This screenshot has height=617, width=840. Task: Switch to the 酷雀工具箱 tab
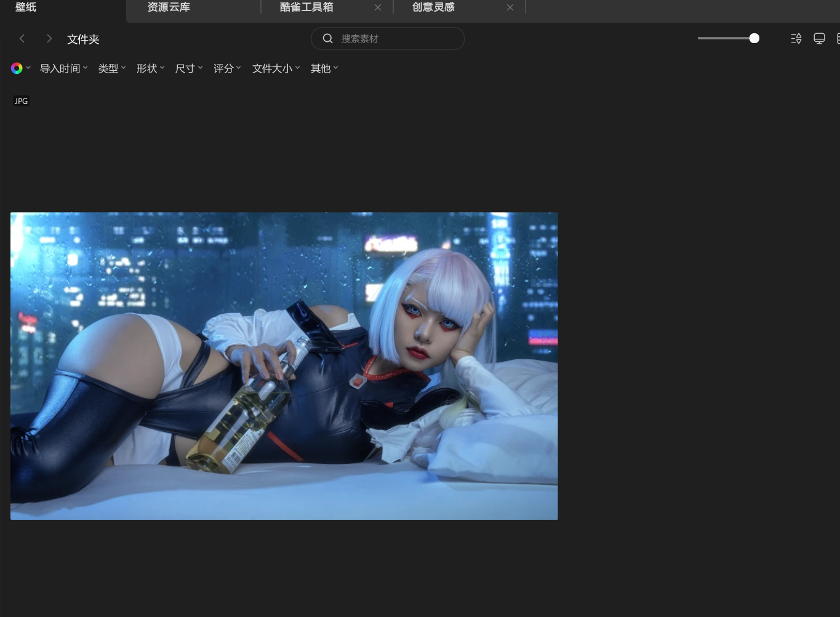point(306,7)
